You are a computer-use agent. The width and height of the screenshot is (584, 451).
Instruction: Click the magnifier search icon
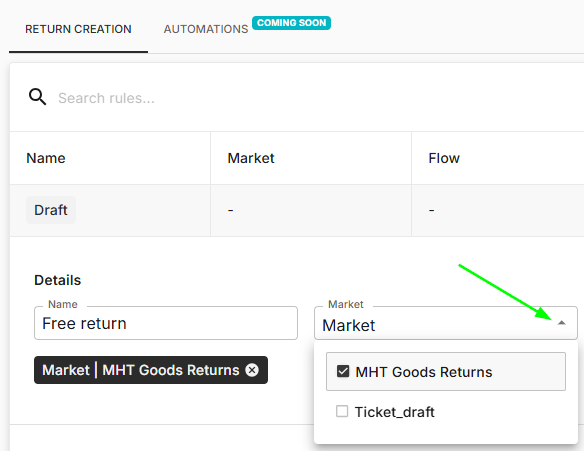(x=38, y=97)
